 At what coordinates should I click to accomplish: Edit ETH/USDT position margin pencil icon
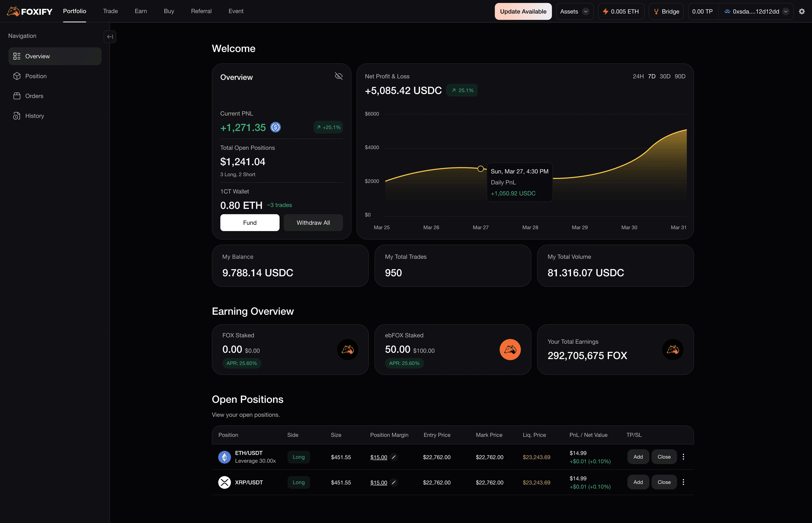pyautogui.click(x=394, y=457)
